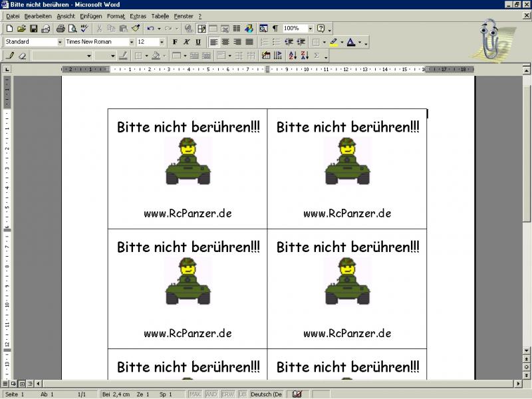532x399 pixels.
Task: Toggle paragraph marks display (¶)
Action: (x=275, y=29)
